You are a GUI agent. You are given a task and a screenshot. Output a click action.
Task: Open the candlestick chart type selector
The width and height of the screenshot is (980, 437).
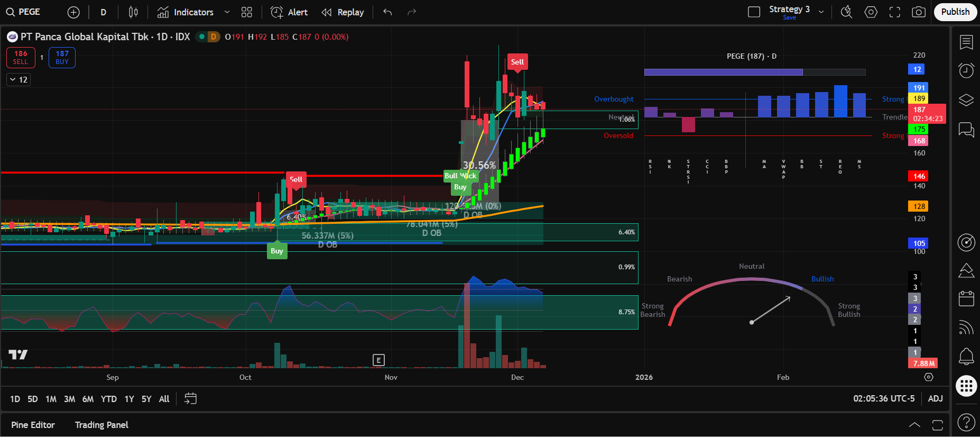coord(133,12)
